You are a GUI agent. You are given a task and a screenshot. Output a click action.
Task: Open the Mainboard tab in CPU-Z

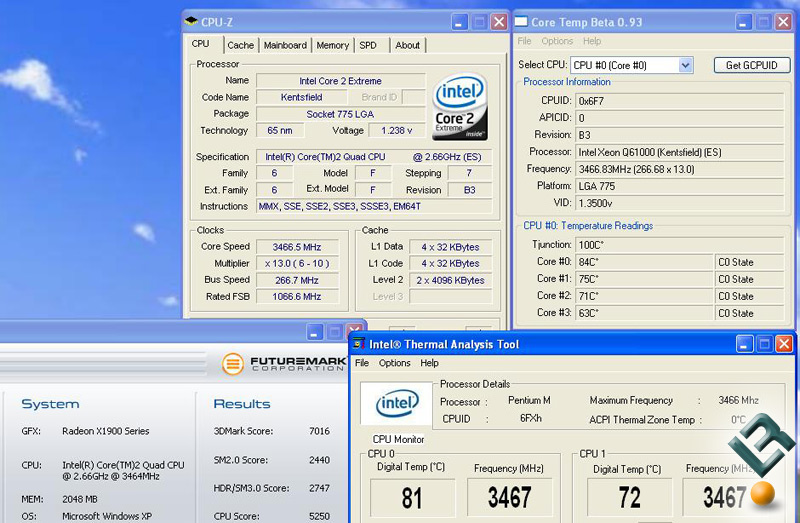click(x=285, y=45)
